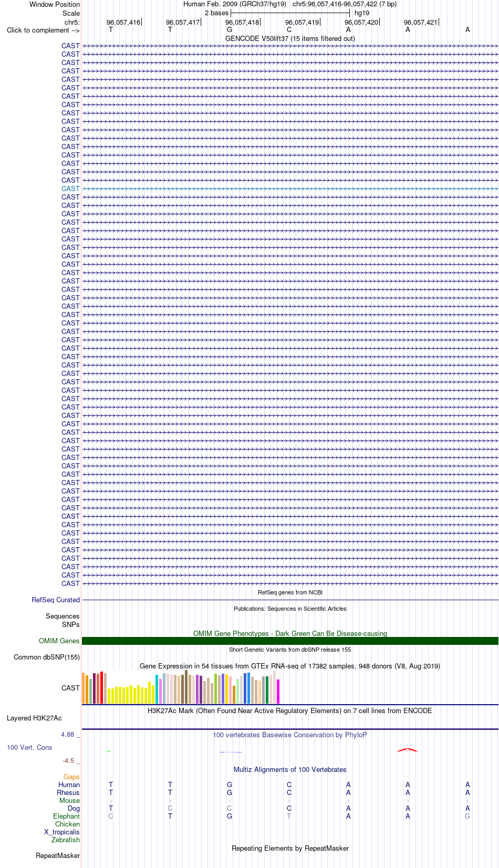Click the magenta bar in the GTEx chart
This screenshot has width=499, height=868.
tap(278, 692)
